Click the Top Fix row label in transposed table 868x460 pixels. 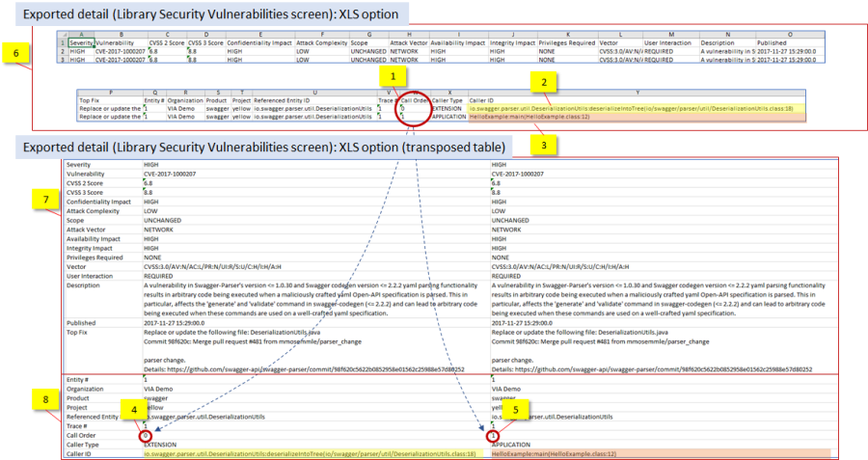tap(79, 331)
